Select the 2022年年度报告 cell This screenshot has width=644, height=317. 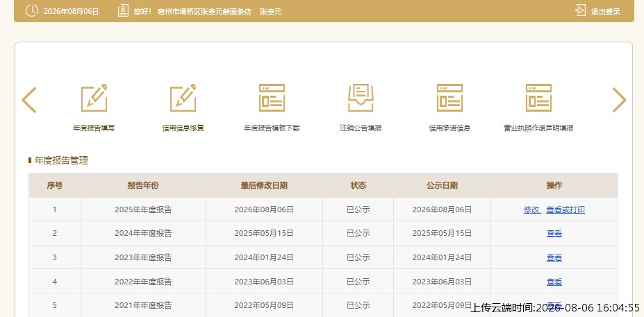click(143, 282)
